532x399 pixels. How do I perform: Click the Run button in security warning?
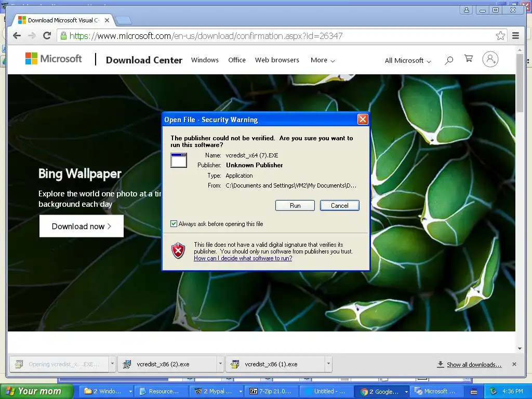[x=295, y=206]
